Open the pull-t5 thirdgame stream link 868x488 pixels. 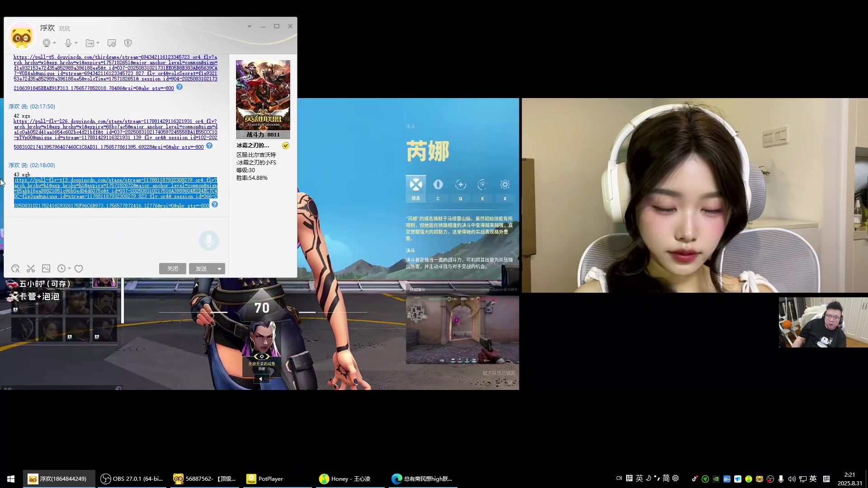(x=115, y=72)
